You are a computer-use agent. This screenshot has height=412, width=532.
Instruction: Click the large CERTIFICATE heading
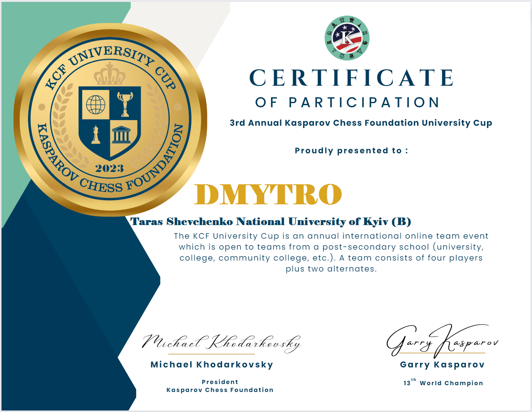[352, 78]
